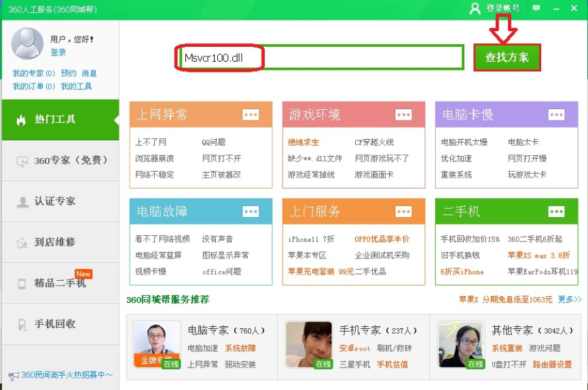Click the 查找方案 search button
The image size is (588, 390).
(507, 58)
